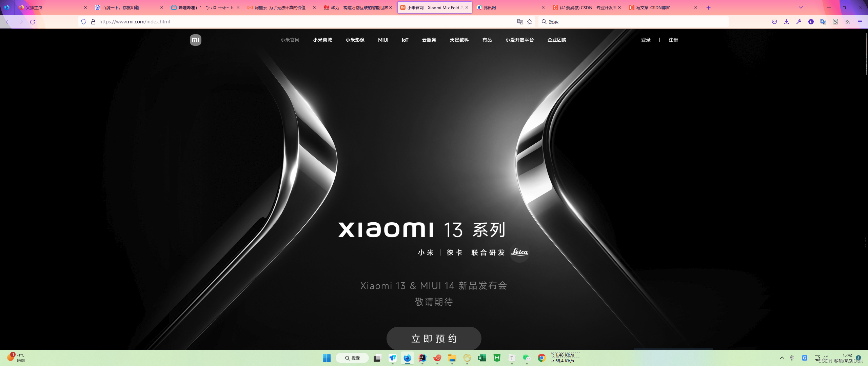The height and width of the screenshot is (366, 868).
Task: Click the RSS feed extension icon
Action: point(848,22)
